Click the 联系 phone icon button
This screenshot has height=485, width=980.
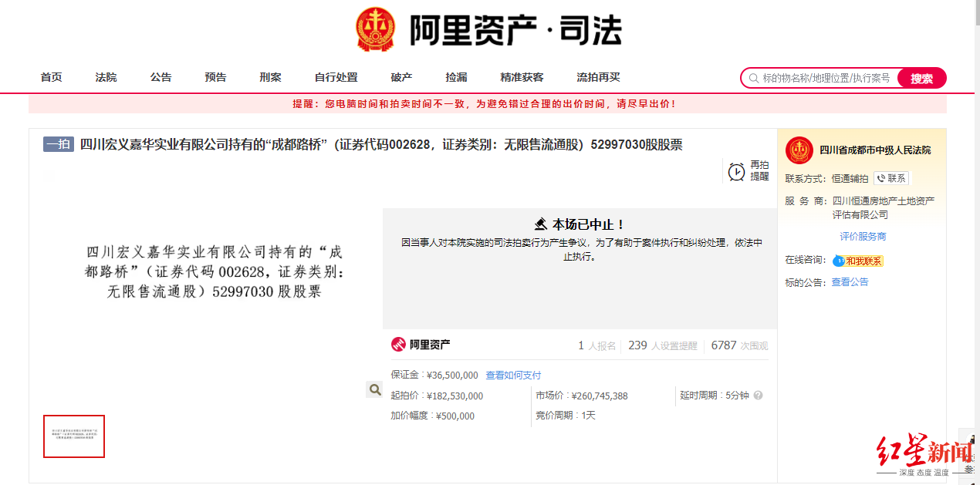(x=891, y=178)
